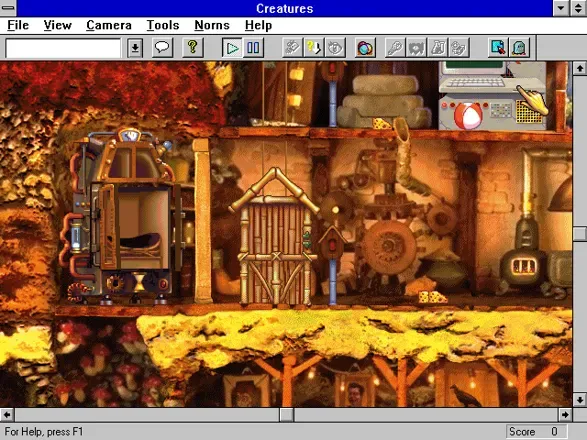
Task: Open the Help menu
Action: [258, 25]
